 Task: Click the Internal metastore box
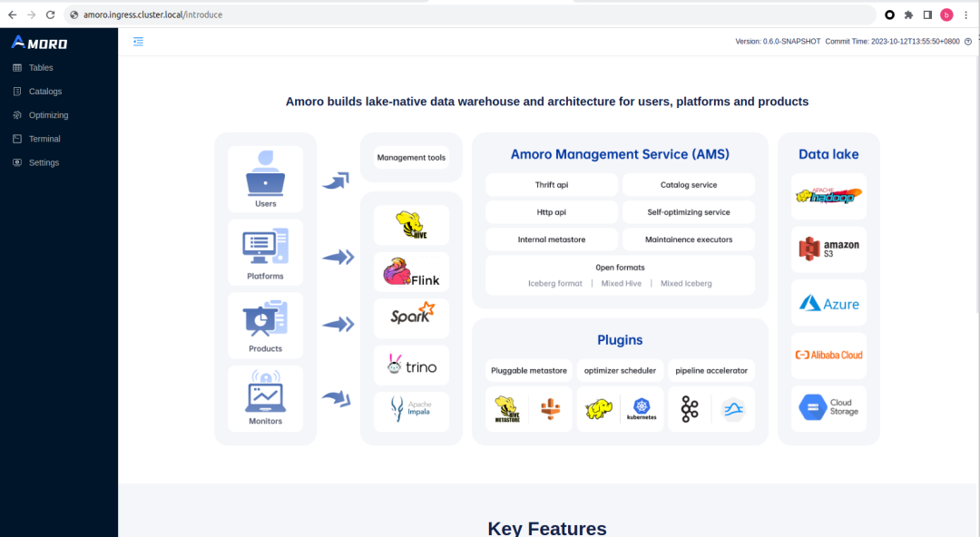click(x=552, y=239)
